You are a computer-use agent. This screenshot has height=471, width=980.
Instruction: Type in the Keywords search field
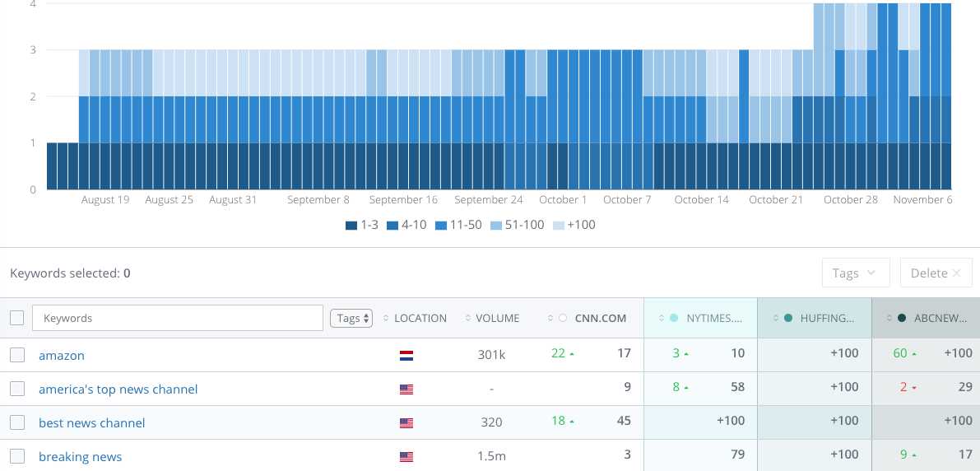click(177, 319)
